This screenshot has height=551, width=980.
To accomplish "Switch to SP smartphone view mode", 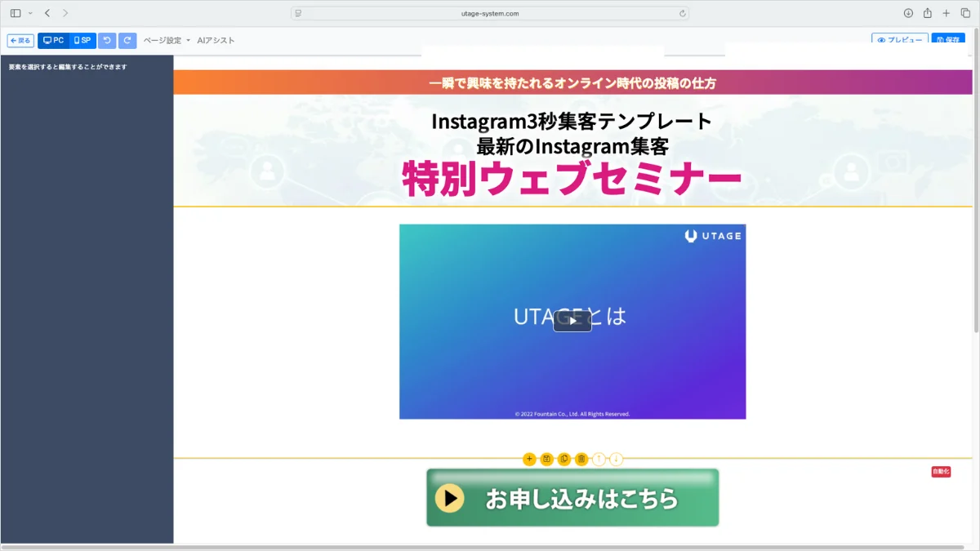I will pyautogui.click(x=82, y=41).
